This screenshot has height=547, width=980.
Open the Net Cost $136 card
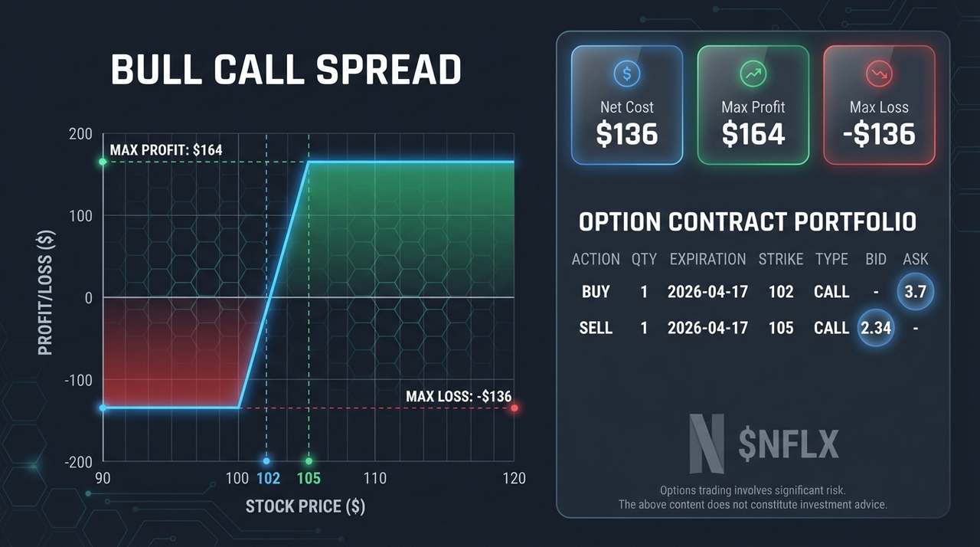pyautogui.click(x=627, y=105)
